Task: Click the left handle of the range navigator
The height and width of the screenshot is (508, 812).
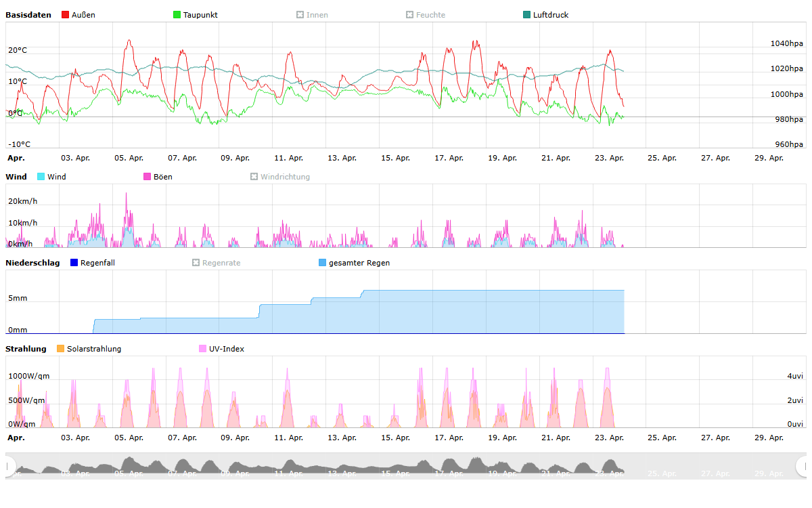Action: (9, 466)
